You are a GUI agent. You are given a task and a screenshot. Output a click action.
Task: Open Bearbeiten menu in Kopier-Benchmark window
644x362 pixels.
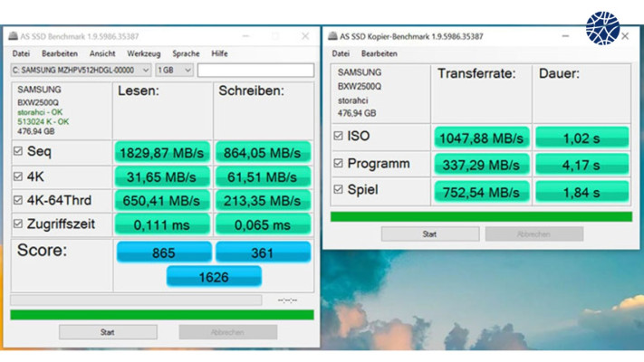(x=380, y=53)
